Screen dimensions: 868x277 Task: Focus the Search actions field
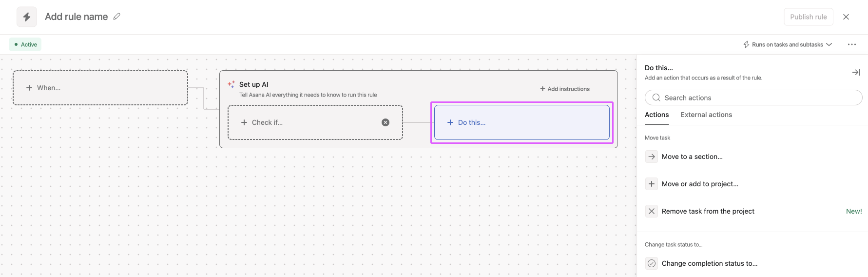pos(753,98)
